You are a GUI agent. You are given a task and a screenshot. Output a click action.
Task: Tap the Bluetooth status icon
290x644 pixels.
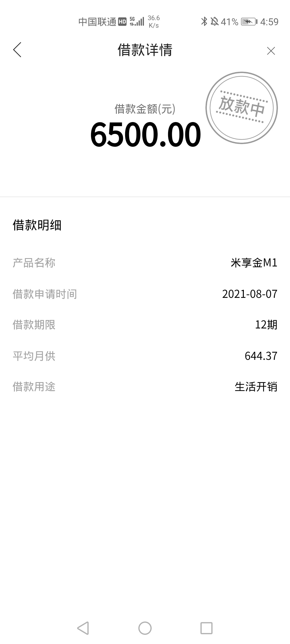(x=204, y=21)
